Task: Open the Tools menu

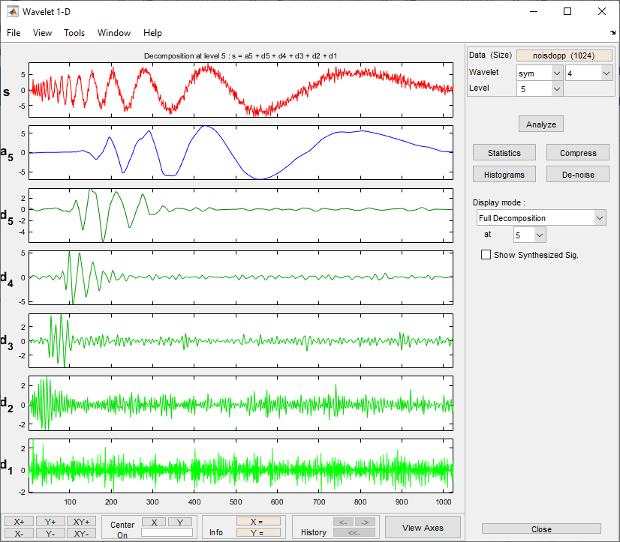Action: point(74,33)
